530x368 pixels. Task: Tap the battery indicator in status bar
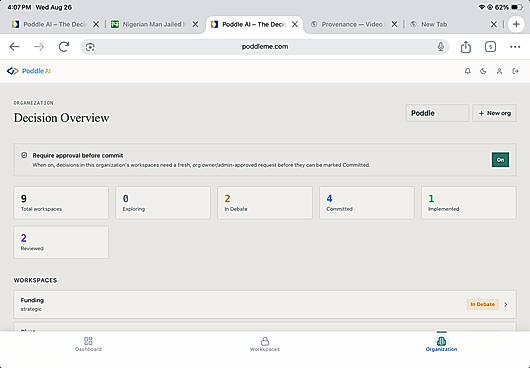point(516,7)
